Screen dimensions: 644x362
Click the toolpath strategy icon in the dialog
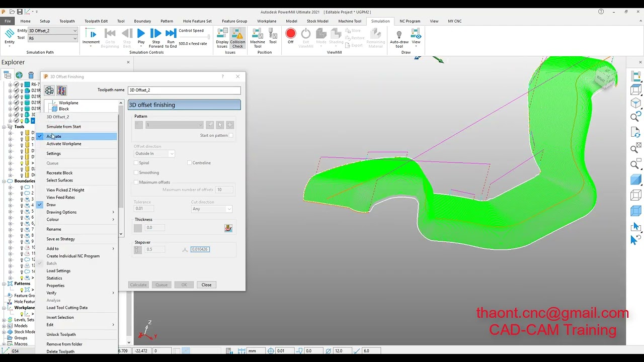tap(49, 90)
